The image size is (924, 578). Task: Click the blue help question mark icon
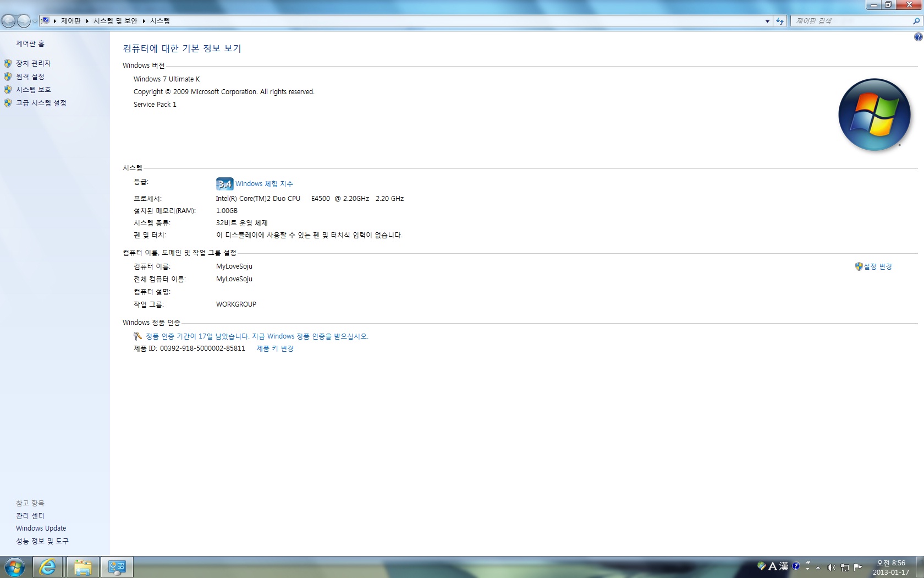(x=918, y=37)
